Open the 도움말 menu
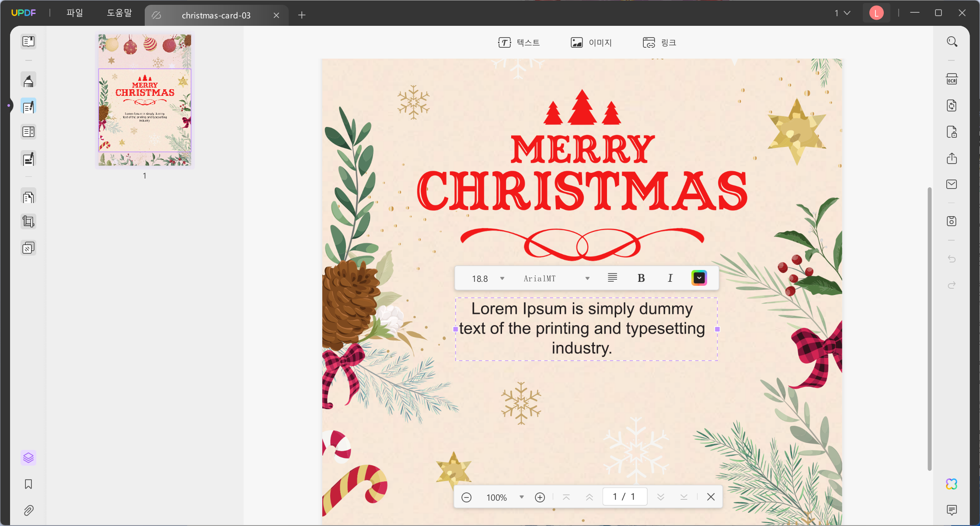The height and width of the screenshot is (526, 980). click(119, 13)
